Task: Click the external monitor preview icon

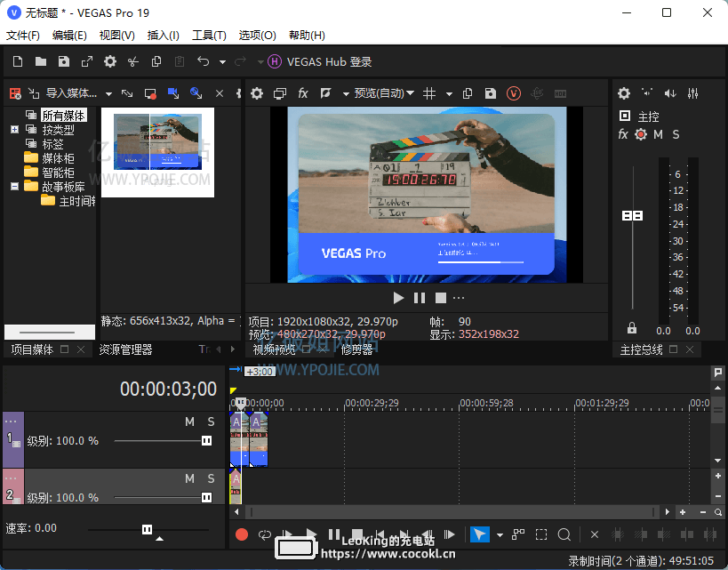Action: 279,94
